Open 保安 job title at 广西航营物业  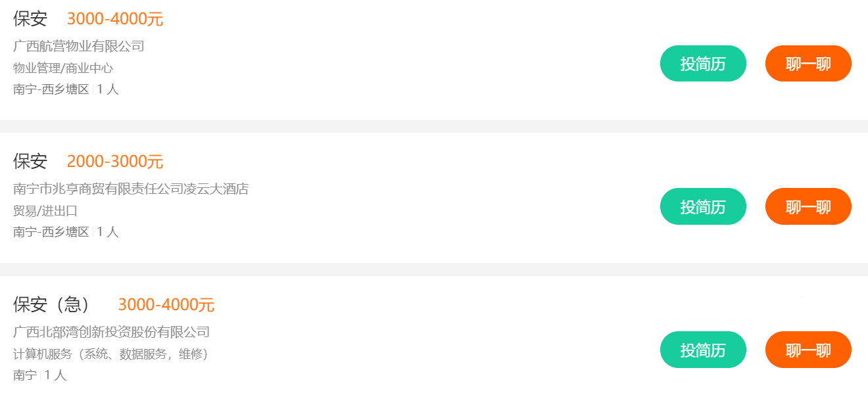(30, 18)
